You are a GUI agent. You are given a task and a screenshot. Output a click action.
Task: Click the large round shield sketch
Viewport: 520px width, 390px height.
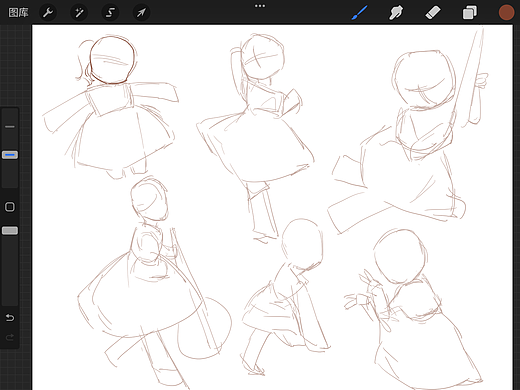coord(204,328)
